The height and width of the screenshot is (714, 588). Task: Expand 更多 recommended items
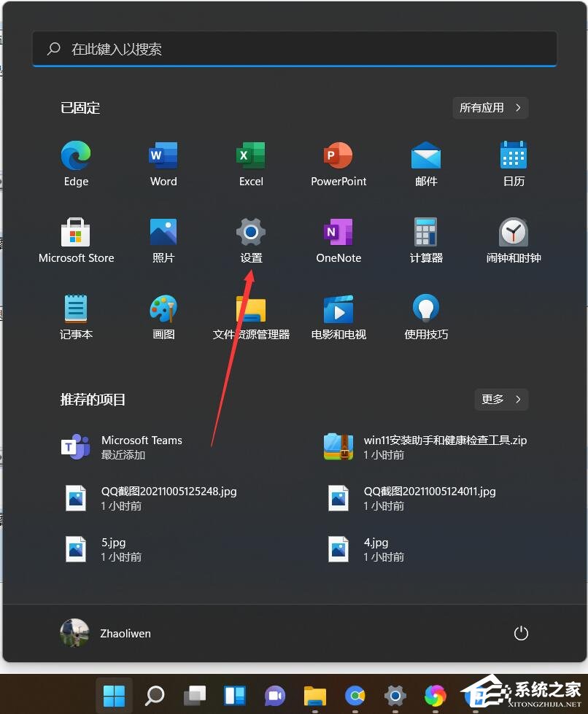pyautogui.click(x=501, y=400)
